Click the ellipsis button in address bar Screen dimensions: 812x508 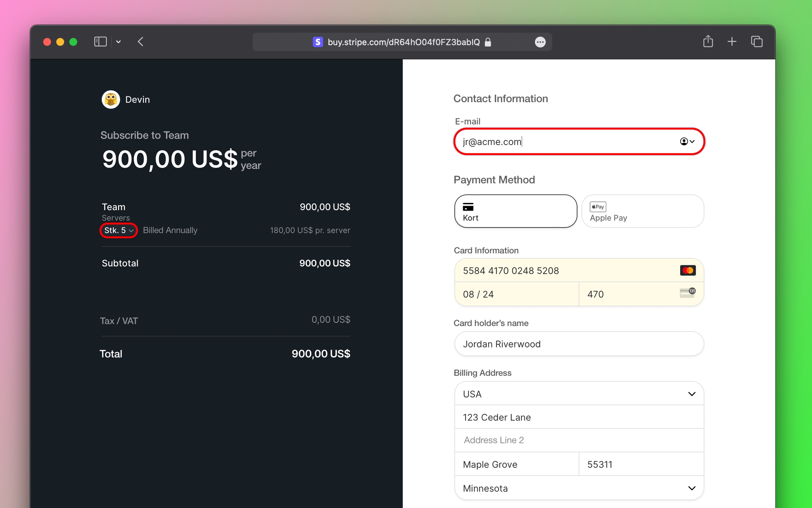pyautogui.click(x=540, y=42)
